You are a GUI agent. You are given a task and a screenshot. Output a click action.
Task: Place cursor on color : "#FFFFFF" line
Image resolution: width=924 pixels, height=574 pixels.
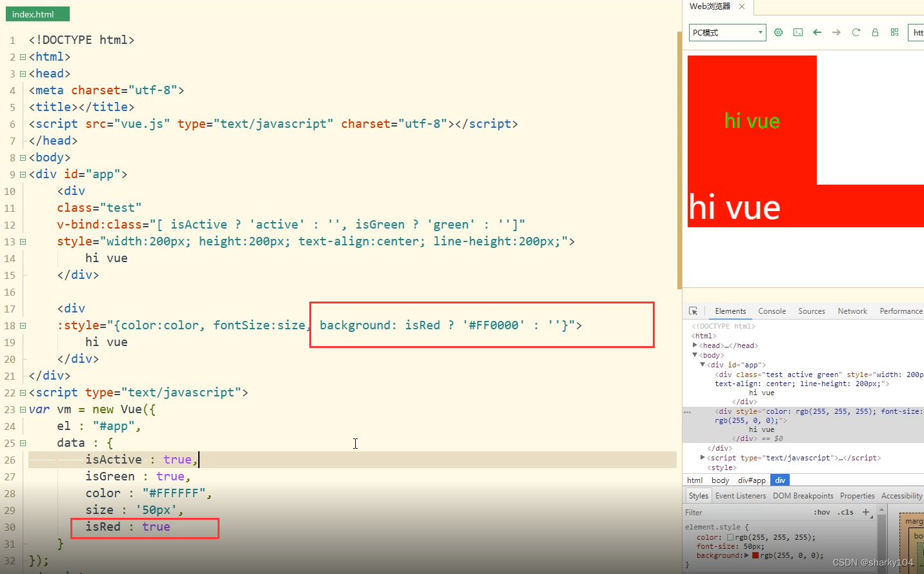point(149,493)
